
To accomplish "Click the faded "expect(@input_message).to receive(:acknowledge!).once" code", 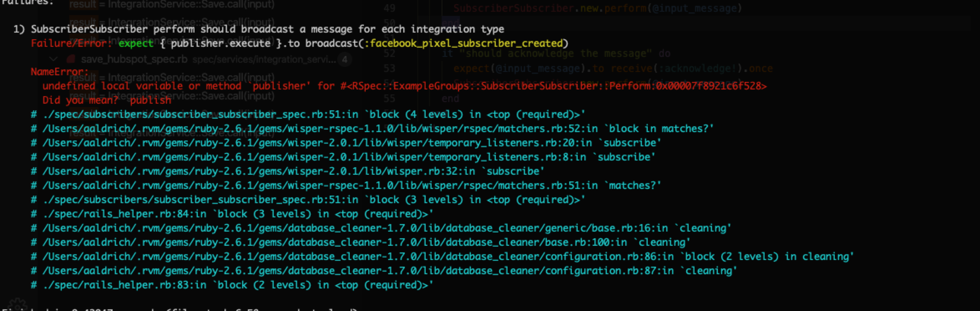I will pos(613,69).
